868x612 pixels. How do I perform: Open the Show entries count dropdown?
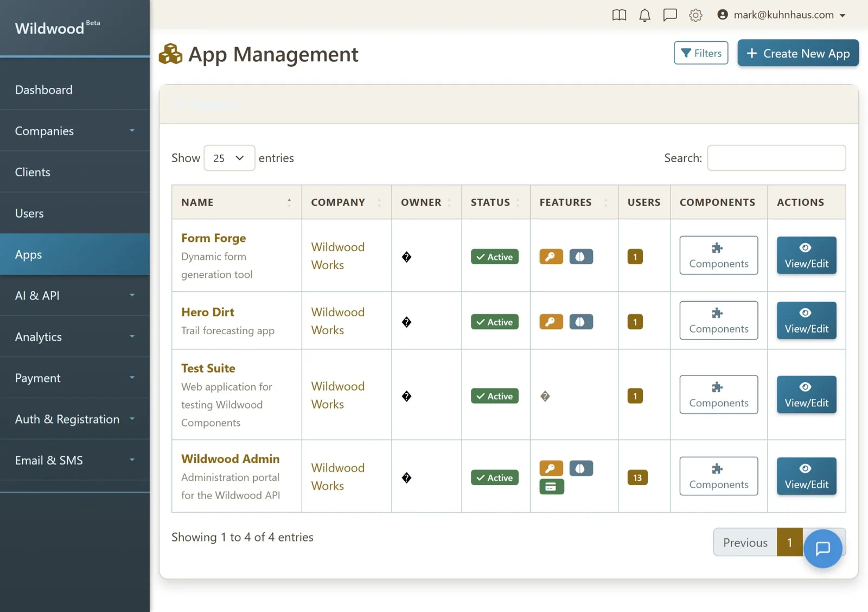229,158
